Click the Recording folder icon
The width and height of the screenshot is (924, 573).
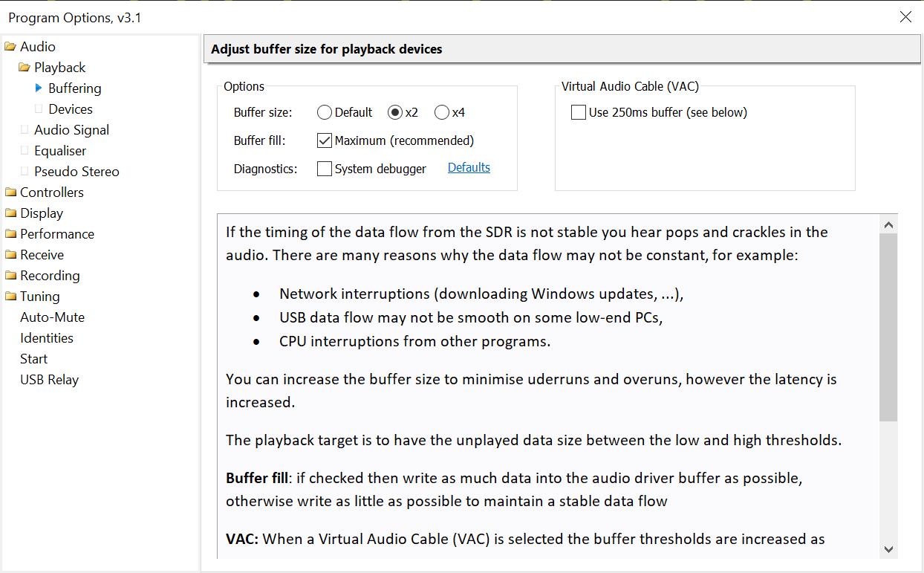click(10, 276)
